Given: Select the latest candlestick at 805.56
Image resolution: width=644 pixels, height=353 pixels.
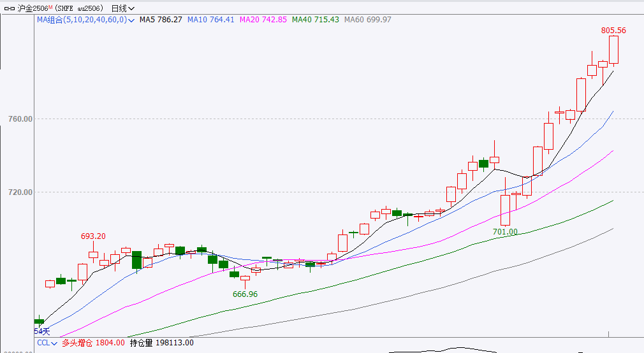Looking at the screenshot, I should [x=613, y=51].
